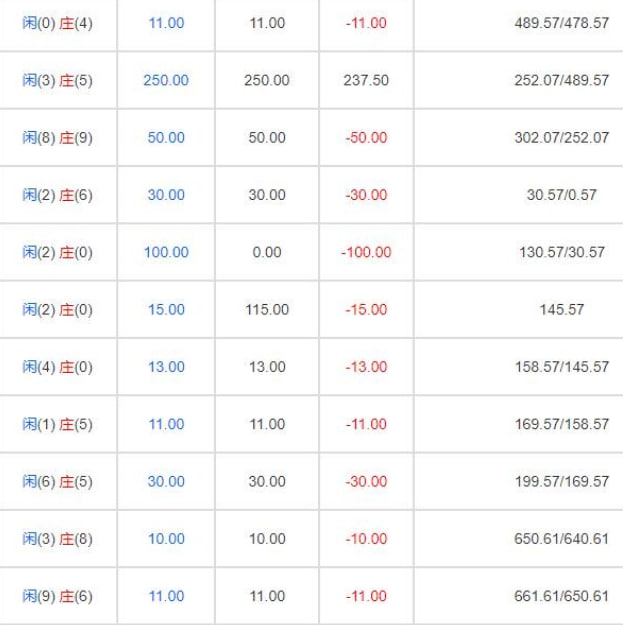
Task: Click the red -100.00 loss value
Action: click(366, 252)
